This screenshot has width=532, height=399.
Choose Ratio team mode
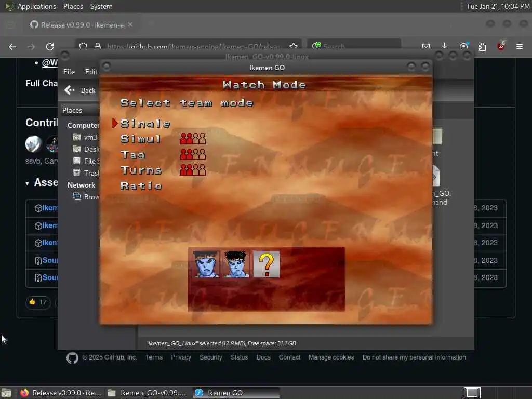click(141, 185)
